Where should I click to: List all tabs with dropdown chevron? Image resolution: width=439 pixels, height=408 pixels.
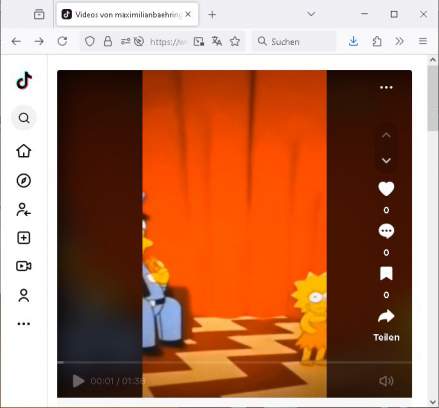coord(311,14)
